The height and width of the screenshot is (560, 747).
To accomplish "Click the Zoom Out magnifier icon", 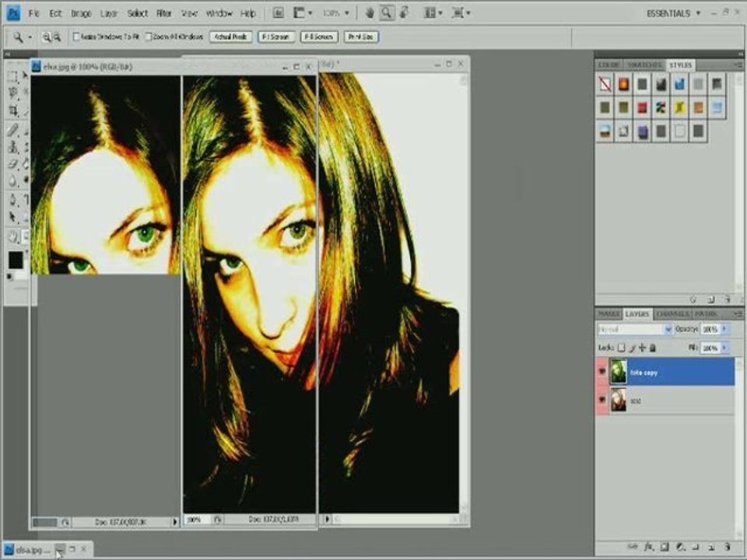I will pyautogui.click(x=57, y=37).
